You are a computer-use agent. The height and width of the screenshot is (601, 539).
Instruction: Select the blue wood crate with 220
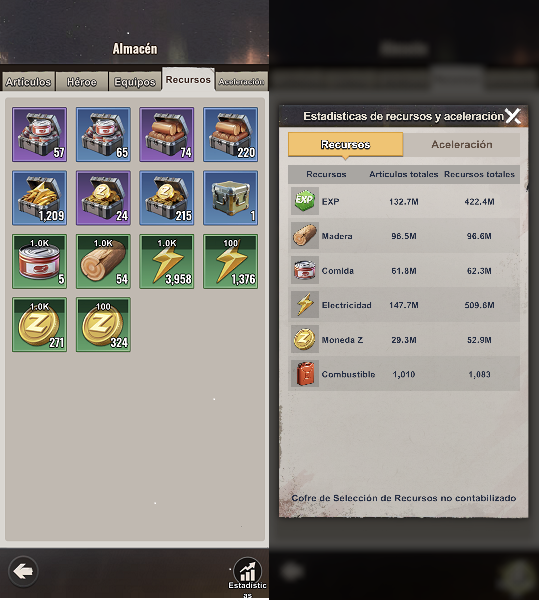tap(230, 134)
